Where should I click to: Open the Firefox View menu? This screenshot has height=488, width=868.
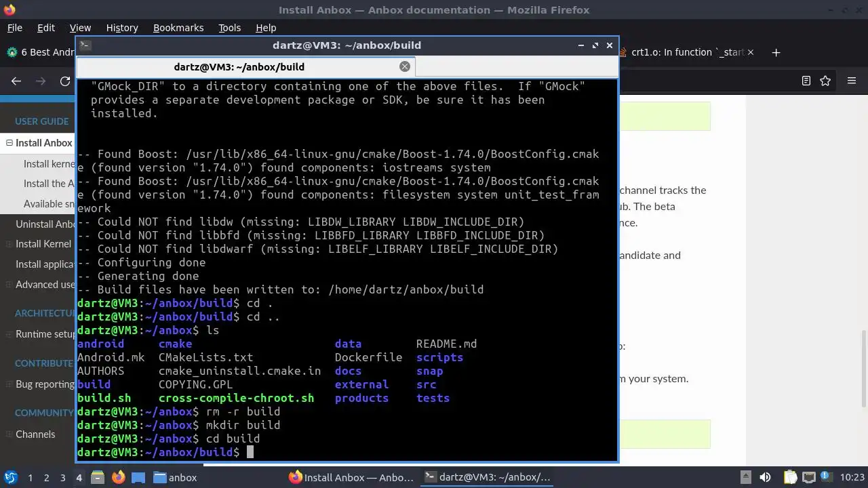point(80,28)
